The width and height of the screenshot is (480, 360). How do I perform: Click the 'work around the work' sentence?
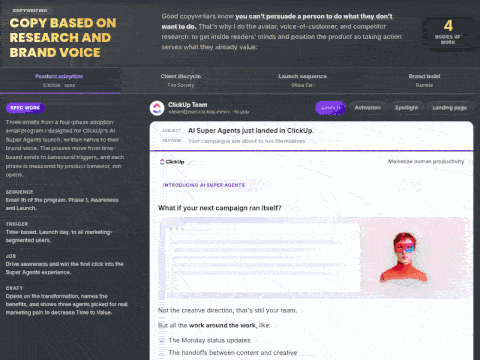[x=214, y=325]
